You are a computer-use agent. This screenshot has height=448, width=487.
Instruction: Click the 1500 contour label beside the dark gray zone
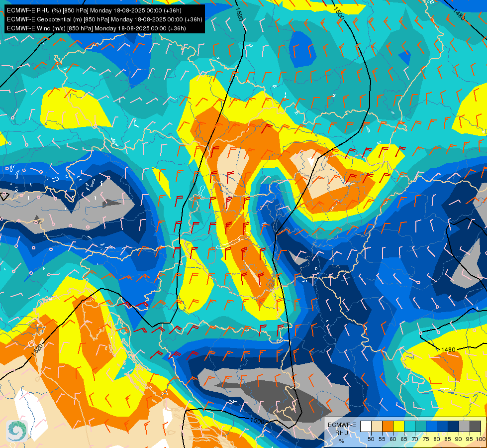[x=257, y=421]
